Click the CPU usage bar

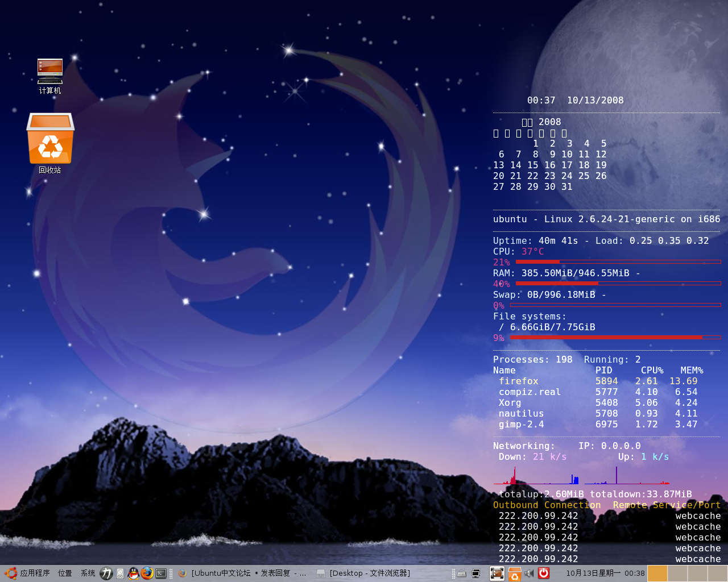(x=618, y=261)
